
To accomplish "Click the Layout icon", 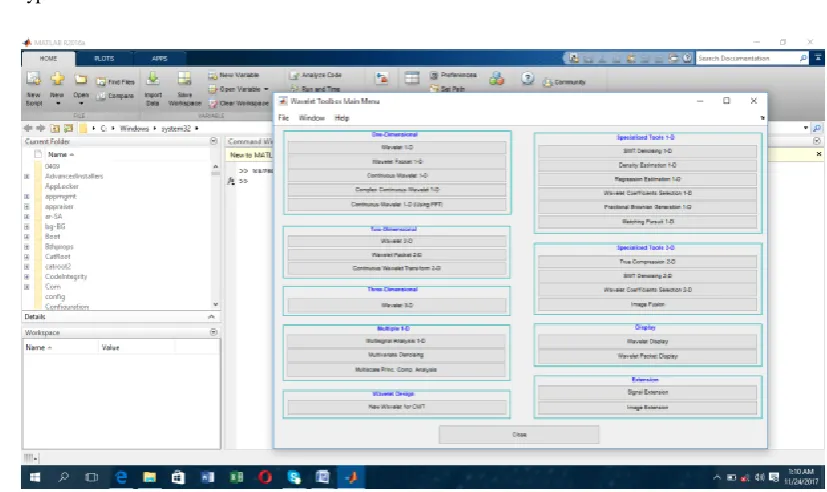I will click(x=412, y=79).
